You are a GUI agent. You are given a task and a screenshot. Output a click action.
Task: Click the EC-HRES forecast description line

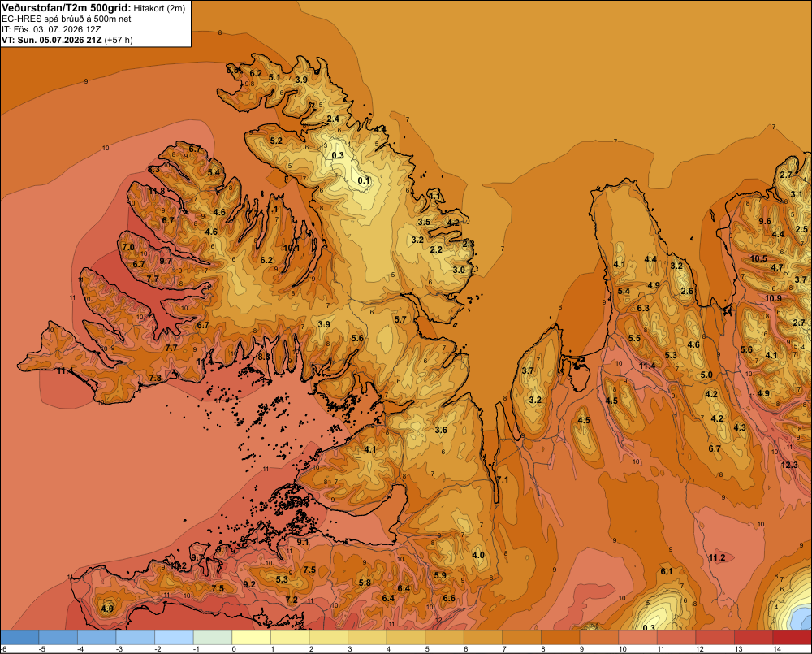point(67,19)
